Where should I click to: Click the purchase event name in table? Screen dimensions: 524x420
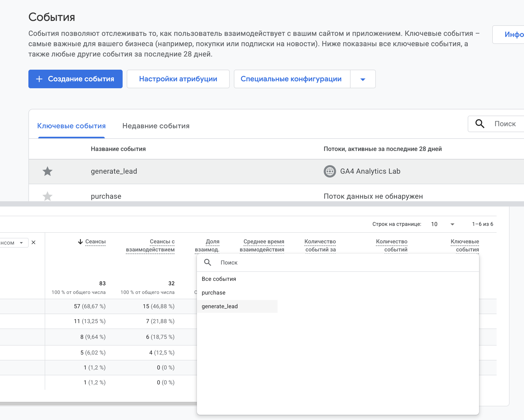(x=106, y=196)
